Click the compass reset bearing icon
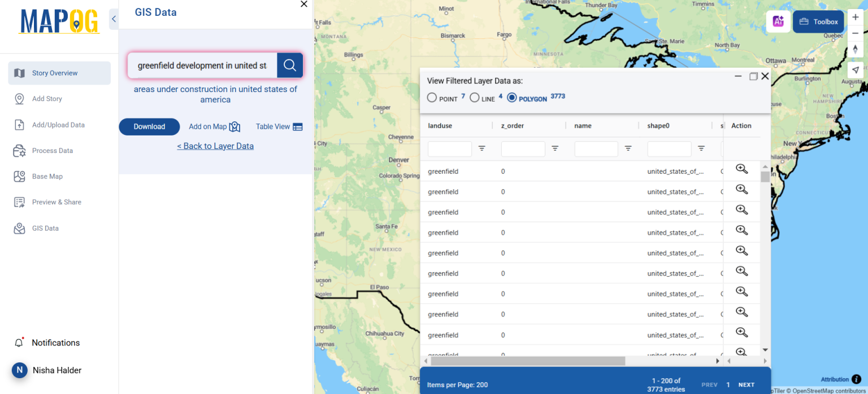The width and height of the screenshot is (868, 394). tap(856, 50)
